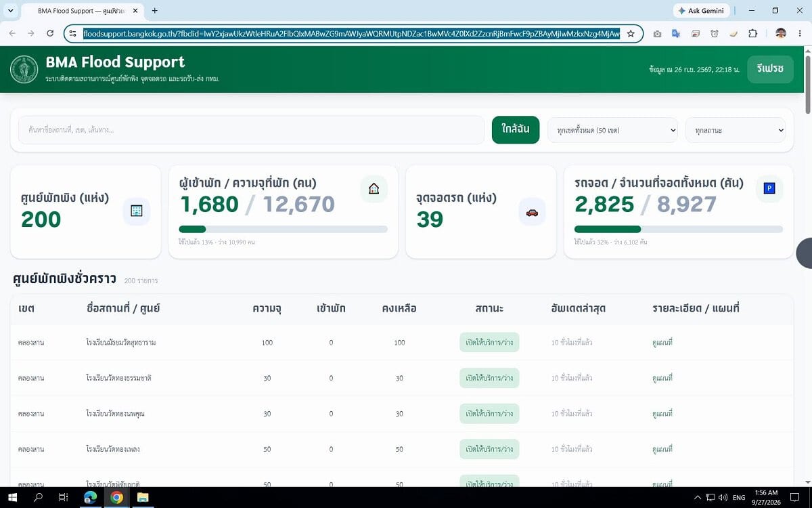Bookmark this page with the star icon
812x508 pixels.
click(x=631, y=33)
